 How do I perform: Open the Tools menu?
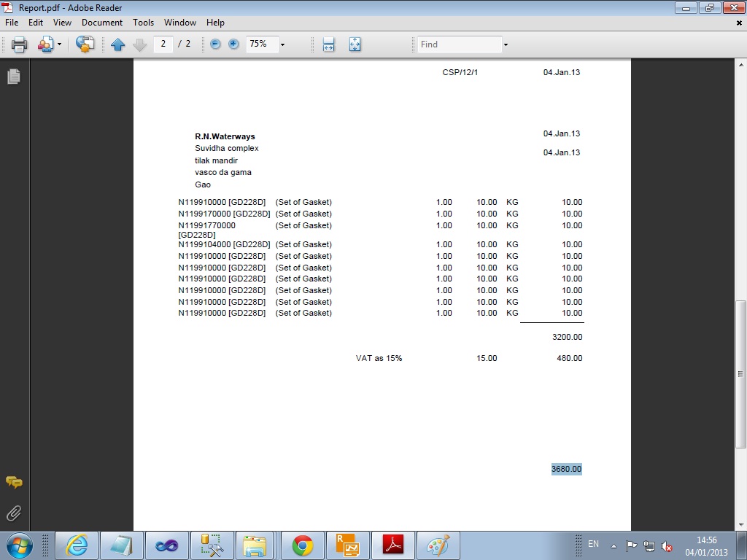144,23
